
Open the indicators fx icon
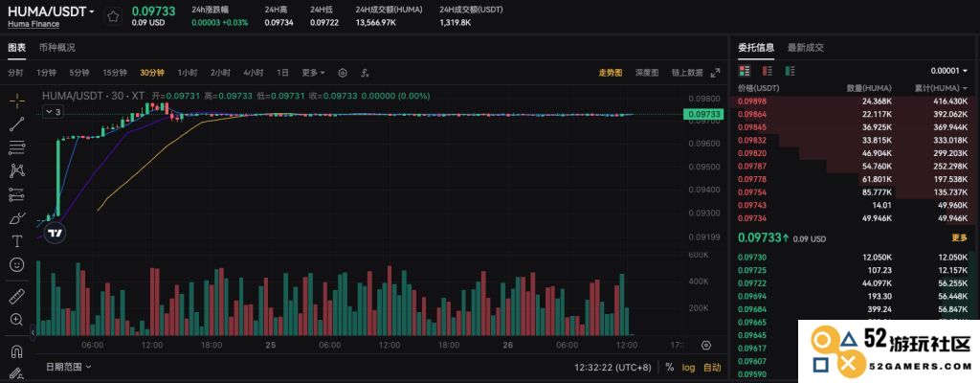click(x=365, y=73)
